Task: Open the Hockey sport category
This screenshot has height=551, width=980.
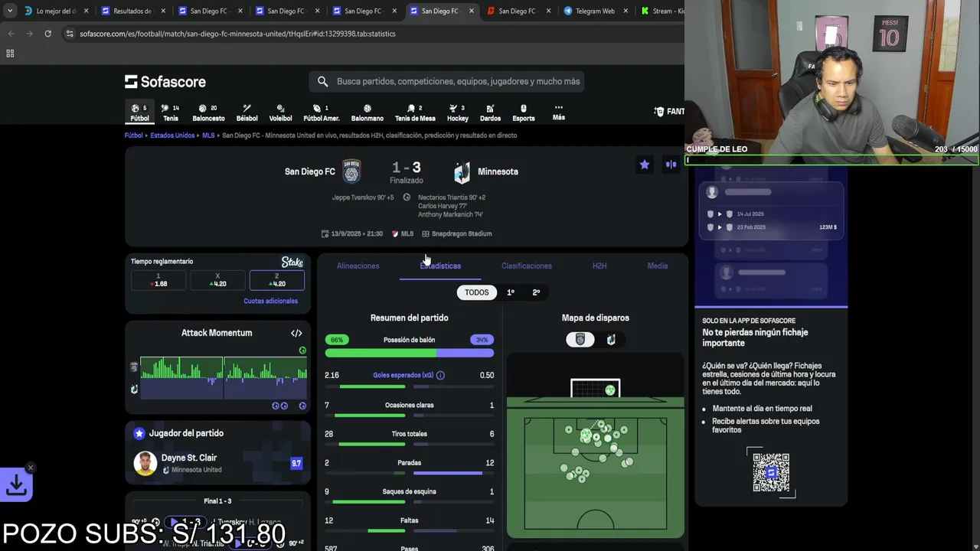Action: click(457, 112)
